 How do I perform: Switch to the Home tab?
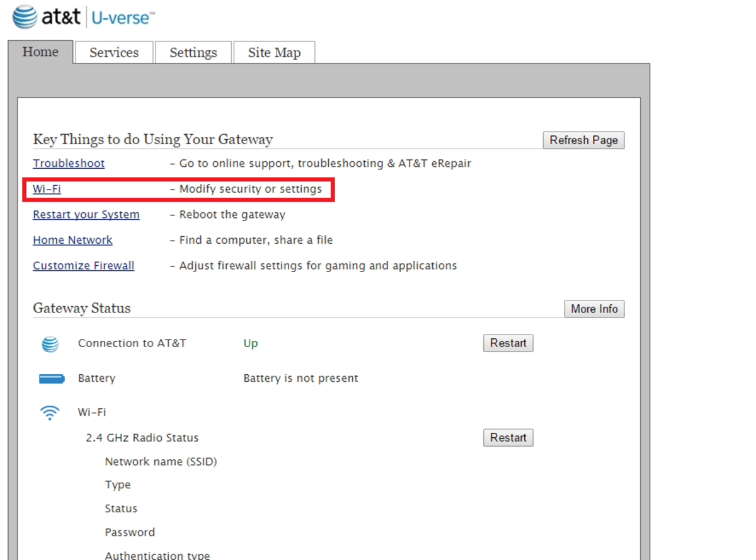pyautogui.click(x=40, y=52)
